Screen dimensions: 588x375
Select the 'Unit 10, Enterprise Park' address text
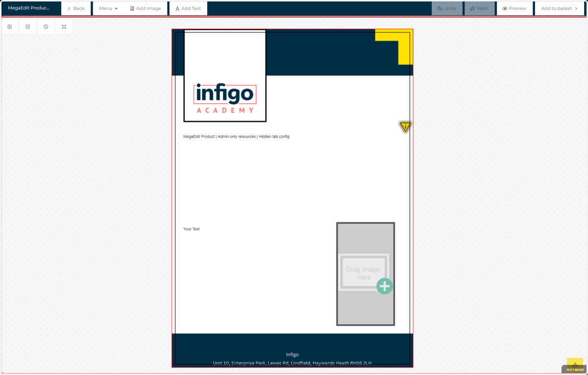[x=292, y=363]
